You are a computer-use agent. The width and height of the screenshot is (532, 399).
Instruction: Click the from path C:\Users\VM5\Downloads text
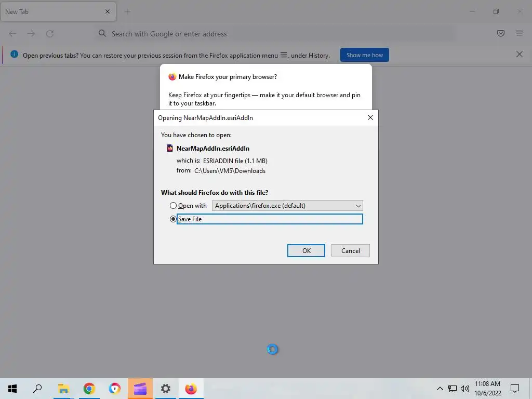coord(230,170)
